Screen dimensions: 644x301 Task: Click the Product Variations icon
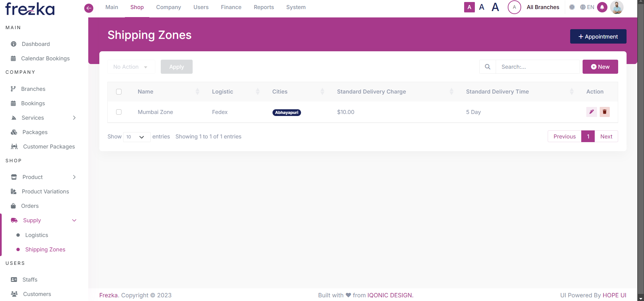pyautogui.click(x=14, y=191)
